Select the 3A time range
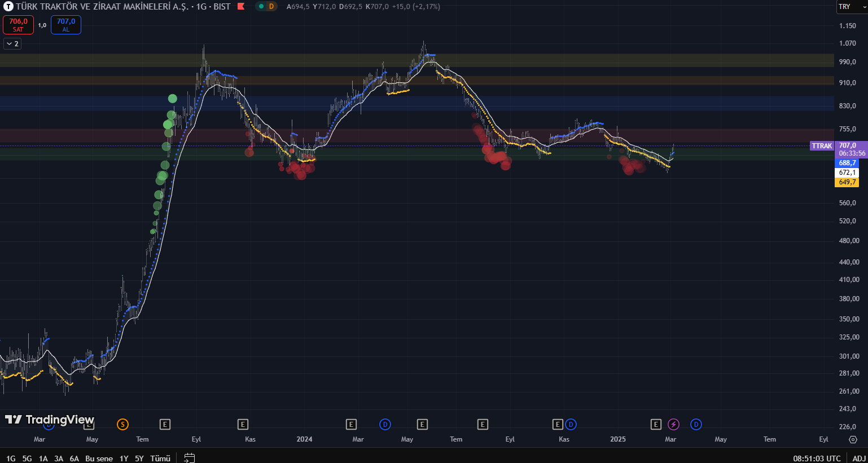This screenshot has height=463, width=868. tap(59, 458)
